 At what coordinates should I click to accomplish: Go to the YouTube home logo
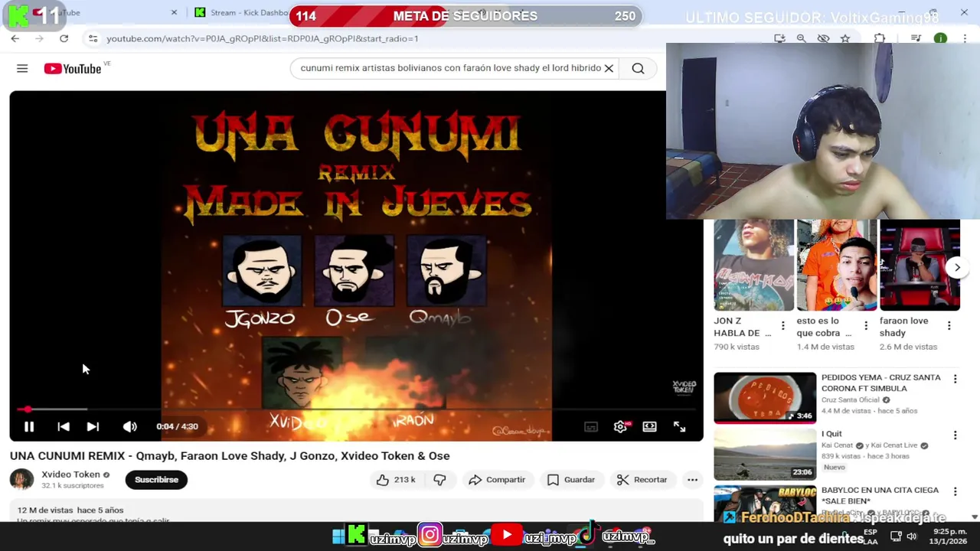73,69
